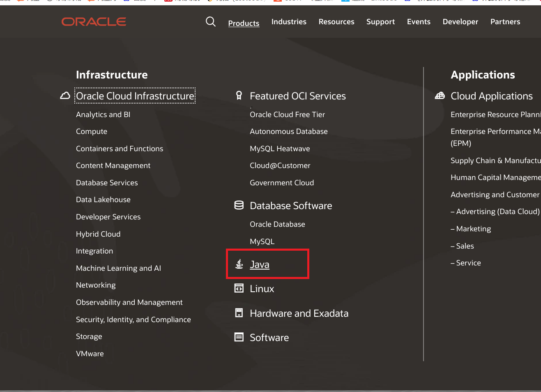Viewport: 541px width, 392px height.
Task: Open Cloud Applications heading
Action: pos(492,96)
